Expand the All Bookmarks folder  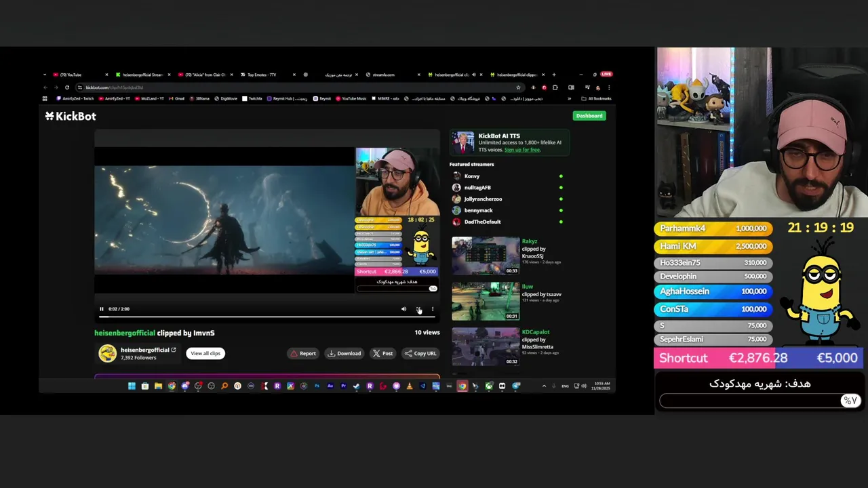tap(597, 99)
